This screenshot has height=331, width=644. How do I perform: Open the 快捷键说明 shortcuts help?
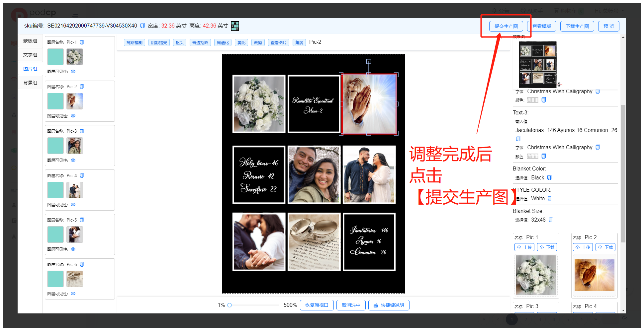[389, 305]
